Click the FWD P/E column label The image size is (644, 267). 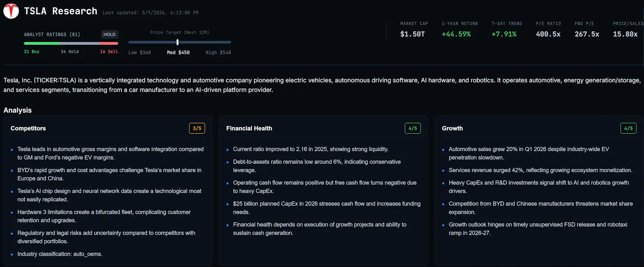pyautogui.click(x=584, y=24)
